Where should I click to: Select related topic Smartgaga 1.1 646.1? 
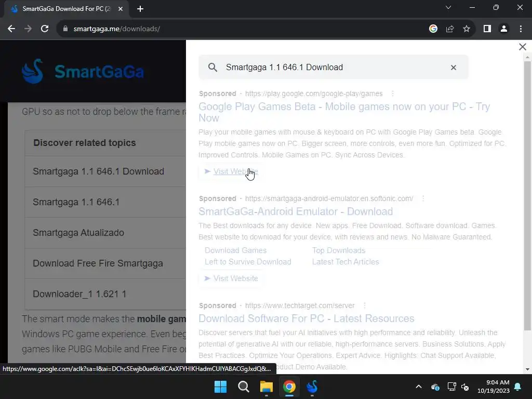click(x=105, y=202)
